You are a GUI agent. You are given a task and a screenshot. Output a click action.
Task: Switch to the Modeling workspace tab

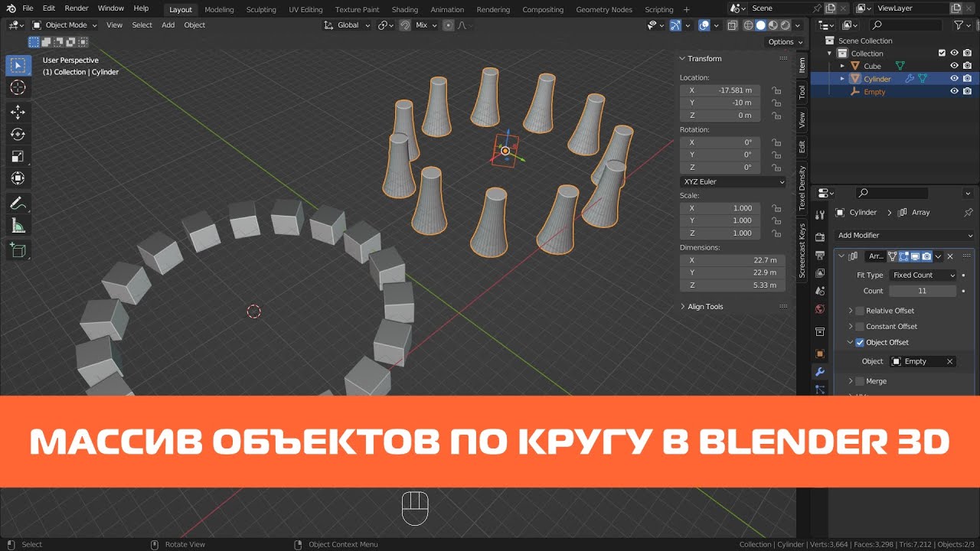pos(219,9)
